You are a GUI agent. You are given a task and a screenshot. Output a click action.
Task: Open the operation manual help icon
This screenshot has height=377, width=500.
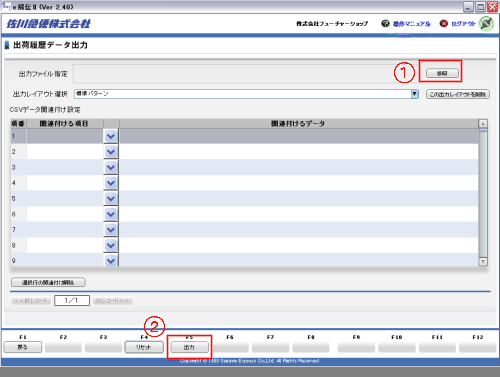click(385, 23)
